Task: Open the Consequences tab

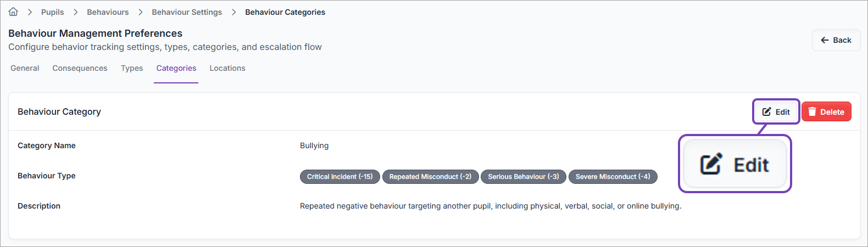Action: point(80,68)
